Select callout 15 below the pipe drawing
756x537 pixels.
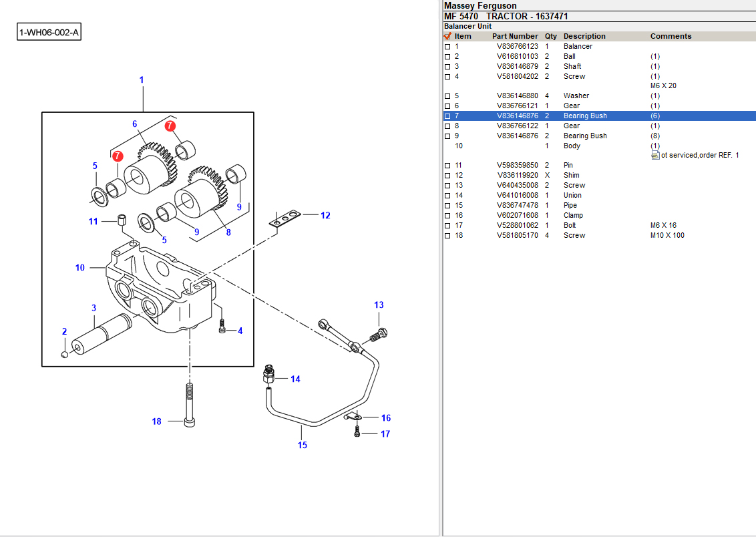click(303, 445)
